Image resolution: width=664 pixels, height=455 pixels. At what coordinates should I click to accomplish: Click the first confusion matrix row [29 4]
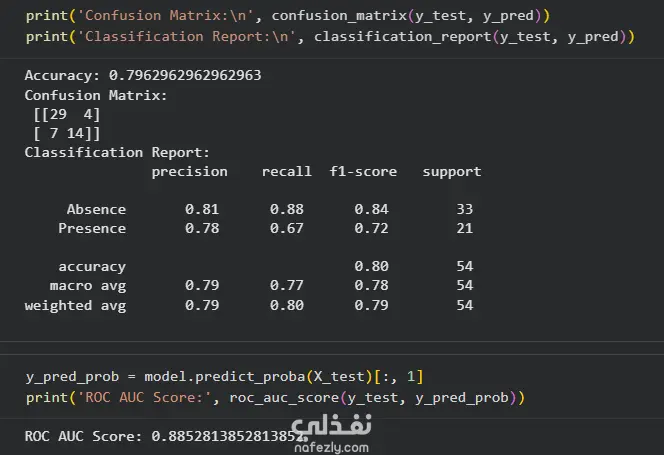(x=67, y=114)
